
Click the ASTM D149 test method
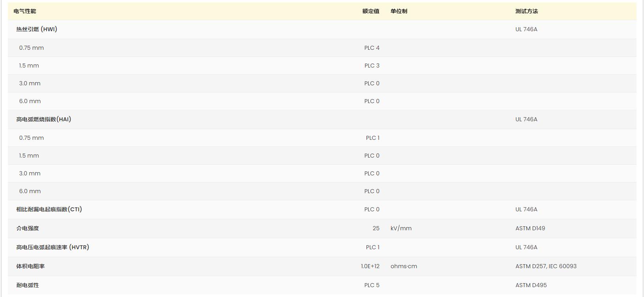point(530,228)
